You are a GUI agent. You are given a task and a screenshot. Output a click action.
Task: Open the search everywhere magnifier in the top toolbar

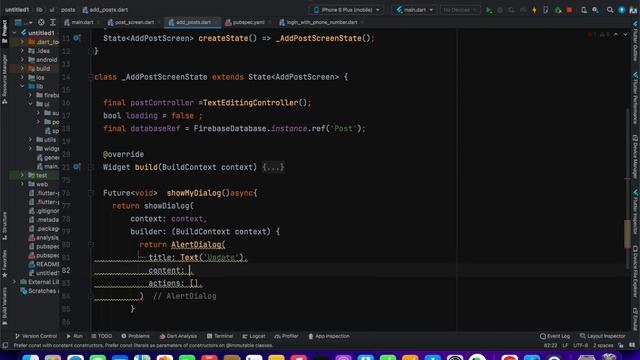click(610, 10)
